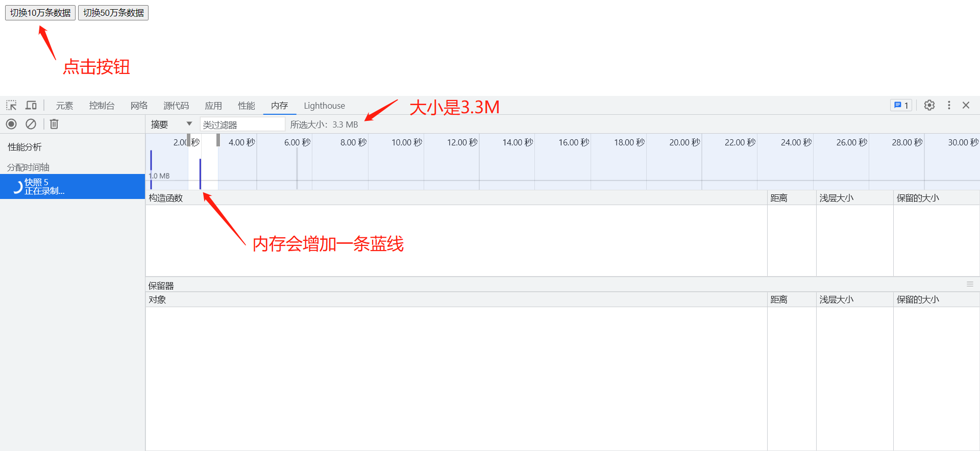Click the blue allocation bar in the selected timeline range
The width and height of the screenshot is (980, 451).
[x=200, y=174]
